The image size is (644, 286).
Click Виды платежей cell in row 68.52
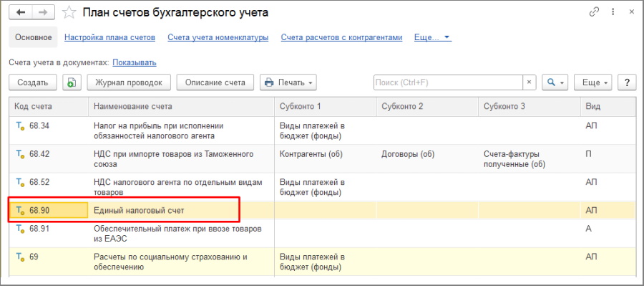[x=326, y=187]
